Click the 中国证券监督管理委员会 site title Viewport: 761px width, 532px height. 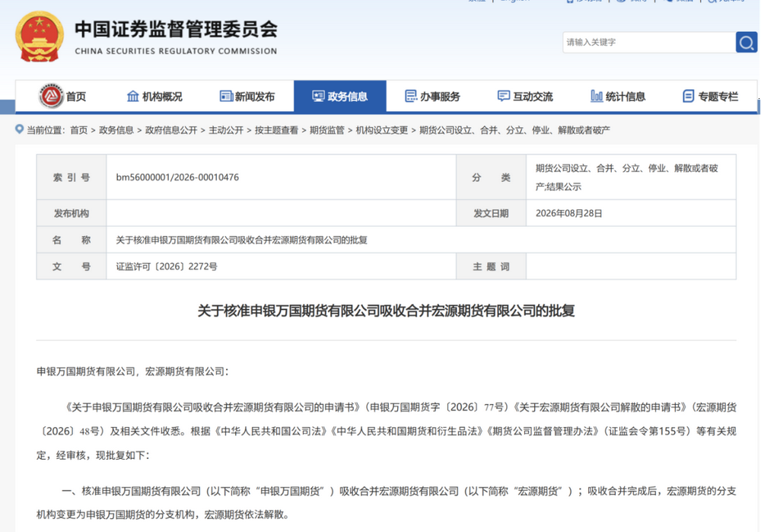(x=177, y=30)
